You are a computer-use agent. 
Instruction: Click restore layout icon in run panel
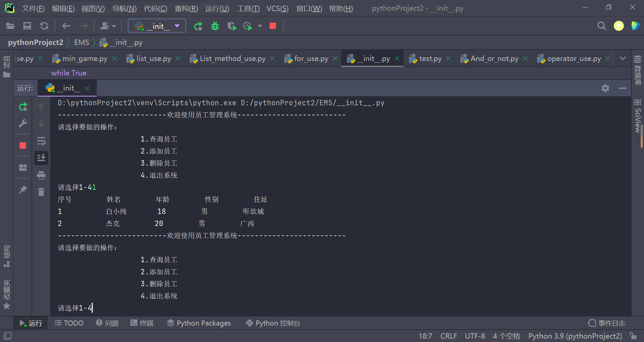coord(23,167)
